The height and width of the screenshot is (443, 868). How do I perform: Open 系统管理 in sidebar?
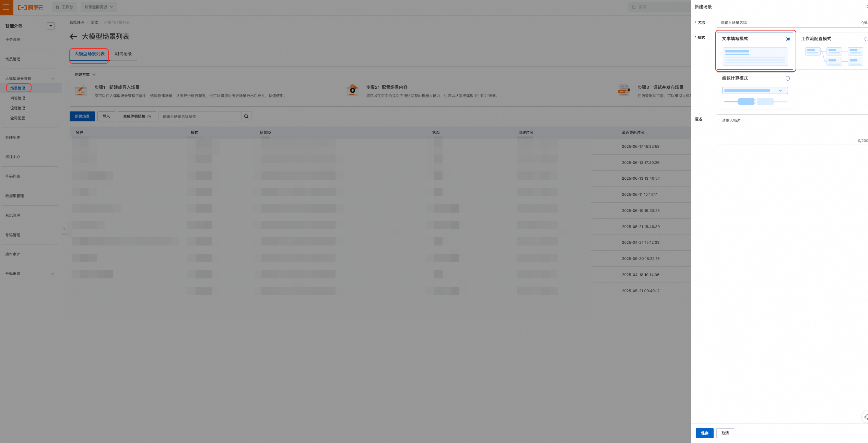tap(13, 215)
